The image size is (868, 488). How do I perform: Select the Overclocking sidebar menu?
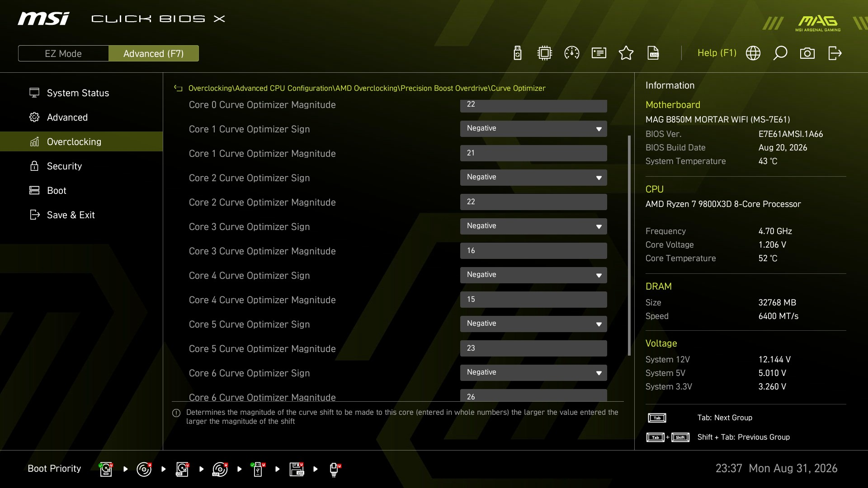(81, 142)
